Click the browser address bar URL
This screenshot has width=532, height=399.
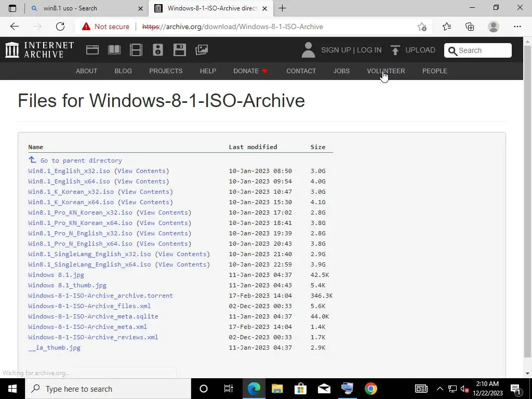pos(232,26)
